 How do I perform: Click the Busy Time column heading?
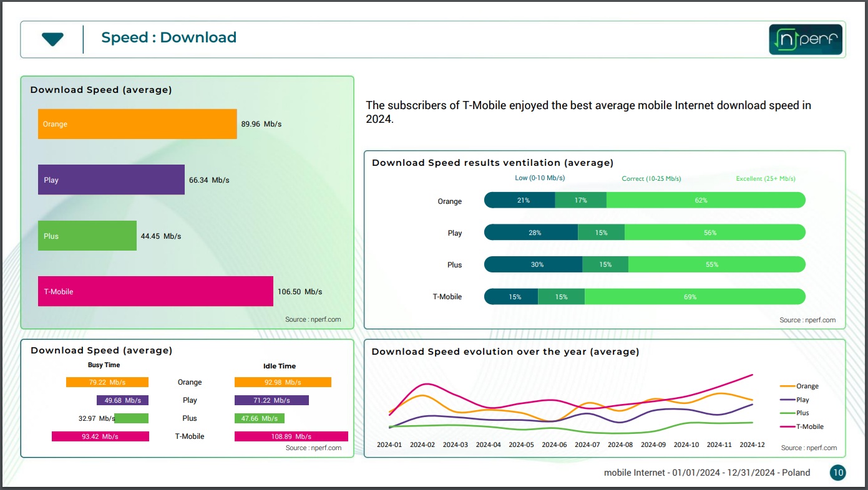click(x=104, y=365)
